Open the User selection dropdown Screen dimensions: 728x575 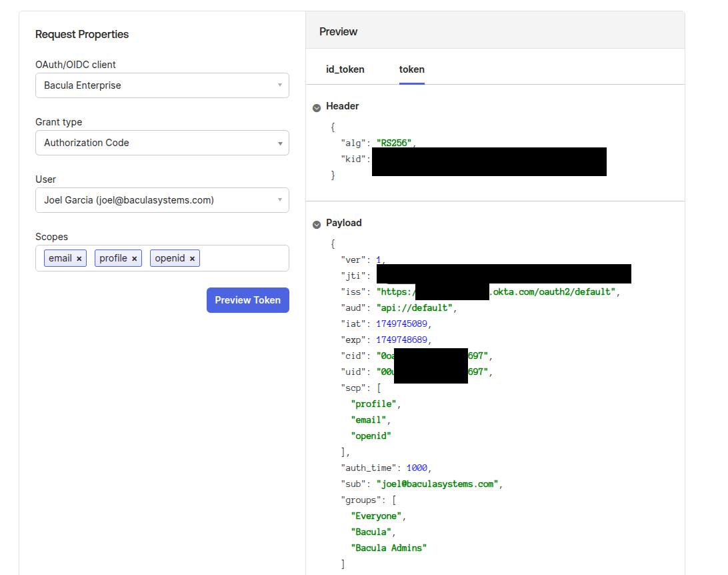[x=162, y=200]
